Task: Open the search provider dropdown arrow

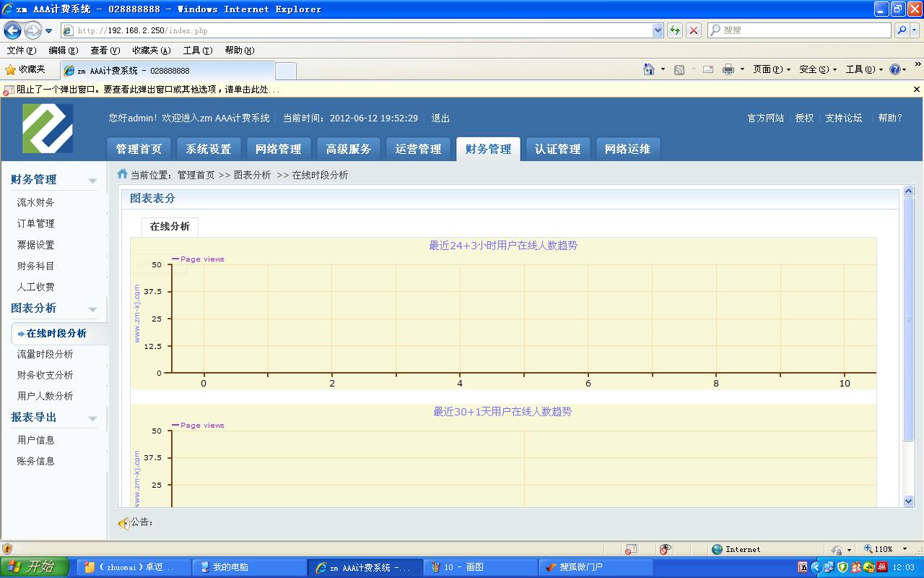Action: point(915,30)
